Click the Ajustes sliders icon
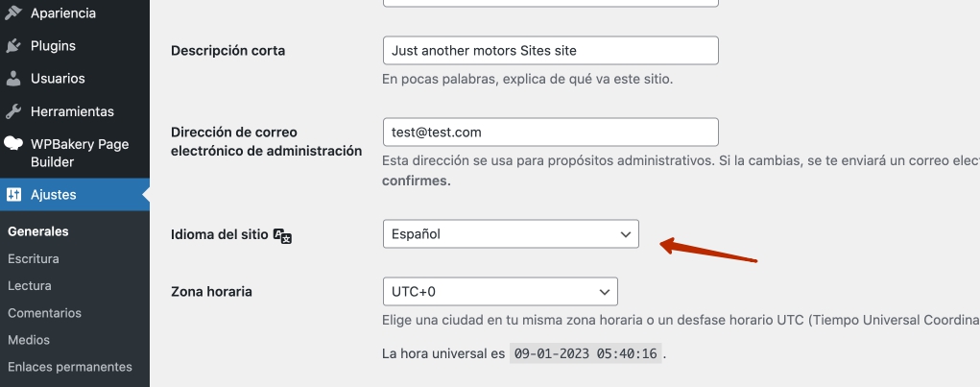 coord(13,195)
